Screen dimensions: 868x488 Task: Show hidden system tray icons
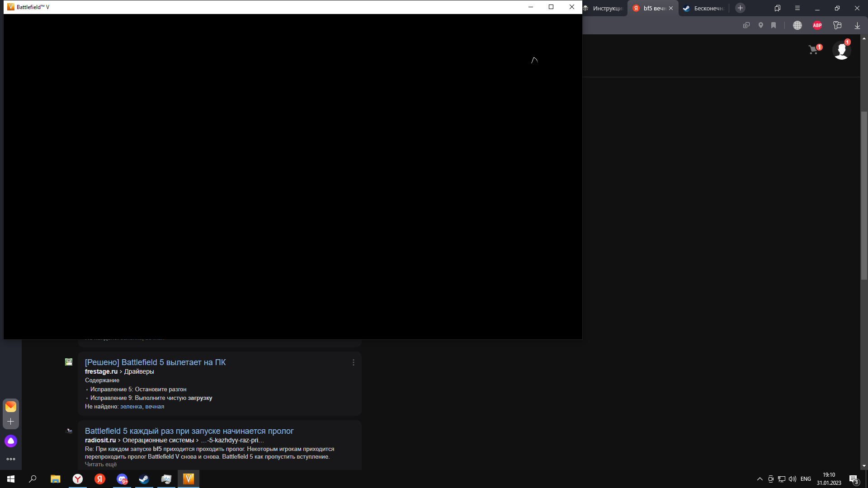click(x=760, y=479)
